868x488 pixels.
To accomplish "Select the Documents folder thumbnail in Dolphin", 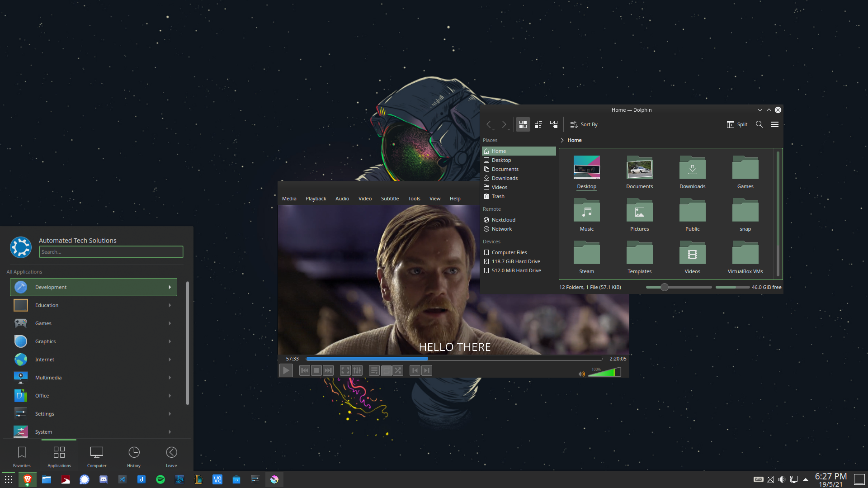I will pos(640,168).
